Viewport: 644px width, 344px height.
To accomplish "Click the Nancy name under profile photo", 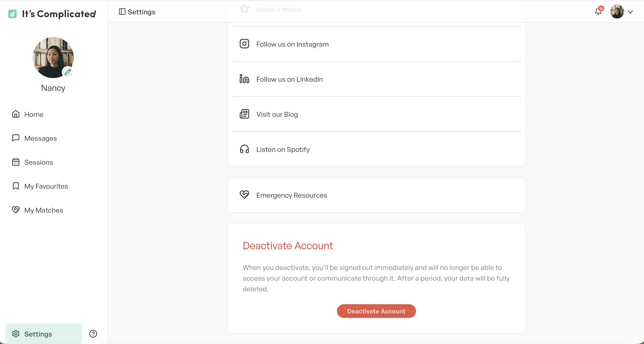I will pyautogui.click(x=53, y=88).
